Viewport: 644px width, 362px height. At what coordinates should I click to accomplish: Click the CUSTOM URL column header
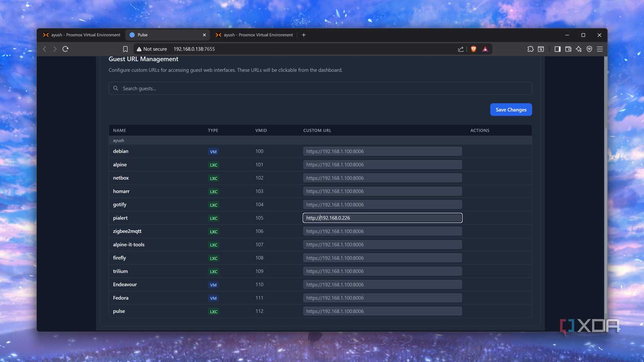coord(317,130)
